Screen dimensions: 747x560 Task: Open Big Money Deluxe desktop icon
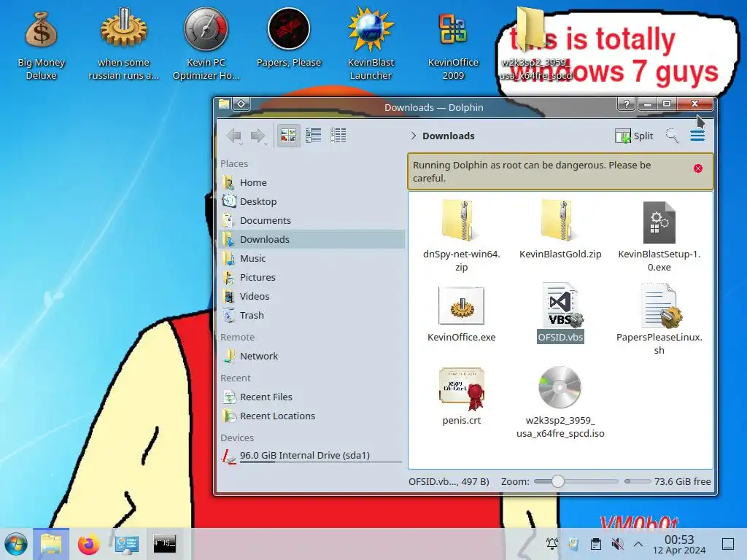pyautogui.click(x=41, y=46)
